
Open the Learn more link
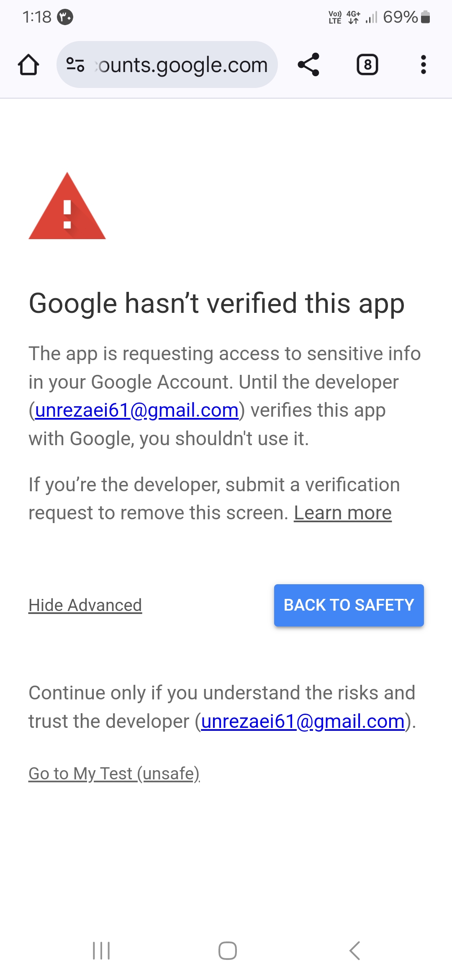342,513
